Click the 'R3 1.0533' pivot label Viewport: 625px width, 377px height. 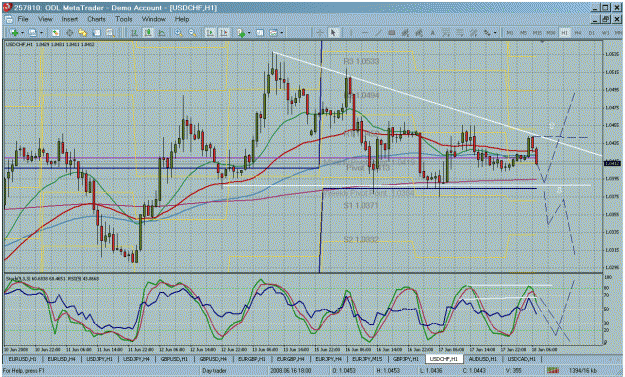pos(361,61)
